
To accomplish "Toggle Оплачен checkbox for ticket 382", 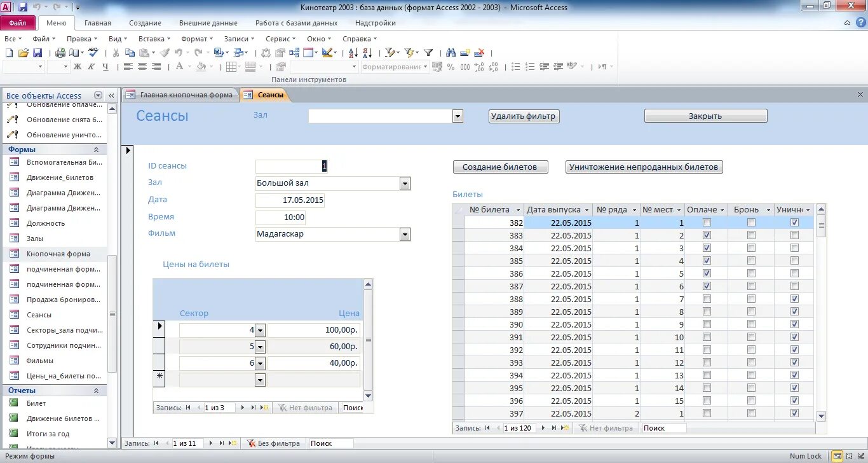I will point(707,223).
